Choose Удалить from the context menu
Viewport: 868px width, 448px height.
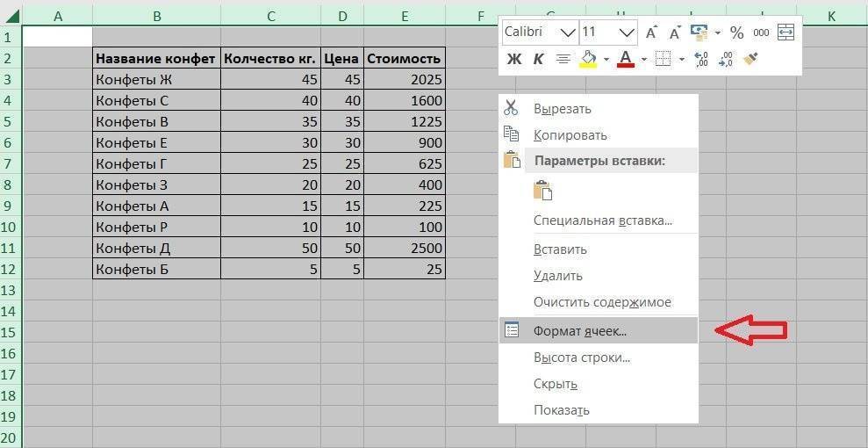[598, 275]
